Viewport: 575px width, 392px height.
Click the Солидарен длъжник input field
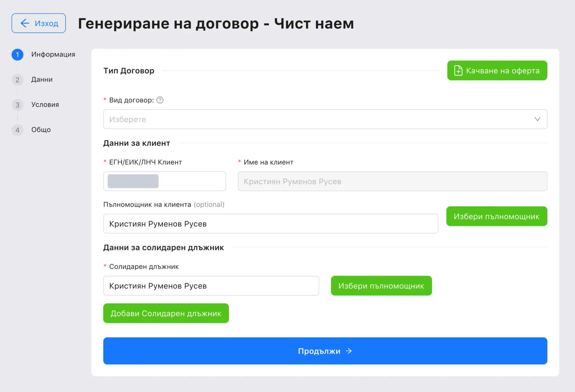click(x=211, y=286)
